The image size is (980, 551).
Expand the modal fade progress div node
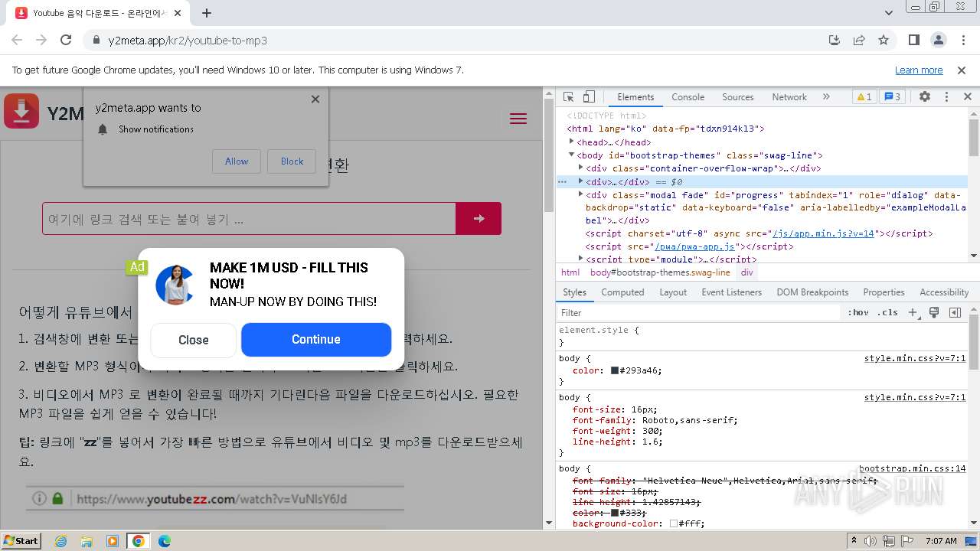[581, 195]
